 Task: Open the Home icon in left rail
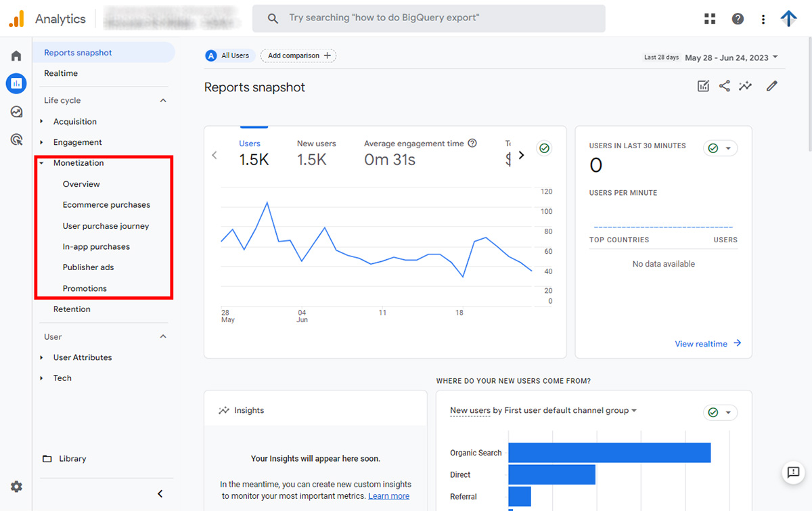(x=16, y=55)
